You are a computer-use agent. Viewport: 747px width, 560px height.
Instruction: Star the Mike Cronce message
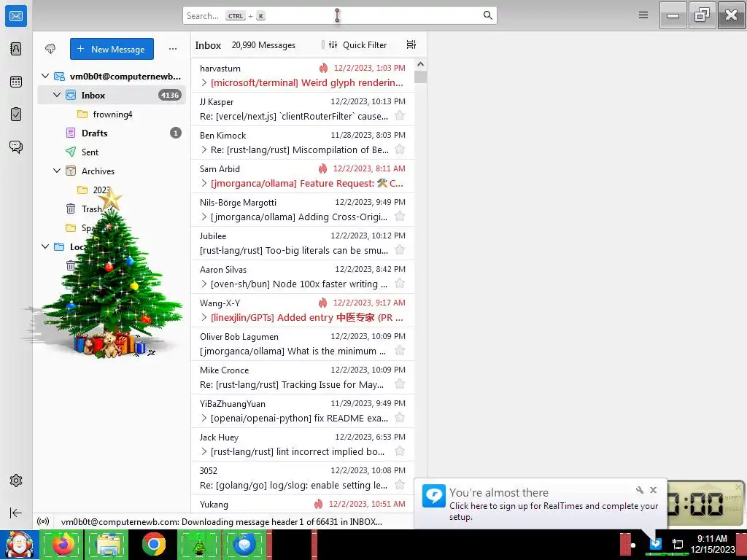[400, 384]
